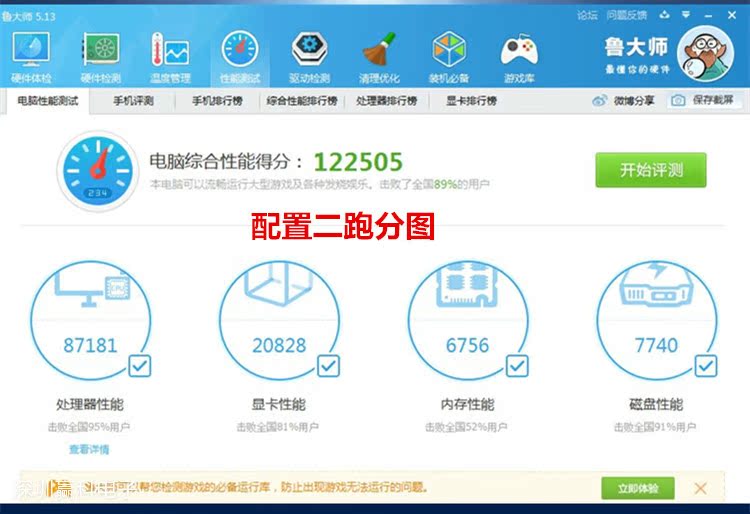
Task: Click the processor performance circle icon
Action: pos(90,320)
